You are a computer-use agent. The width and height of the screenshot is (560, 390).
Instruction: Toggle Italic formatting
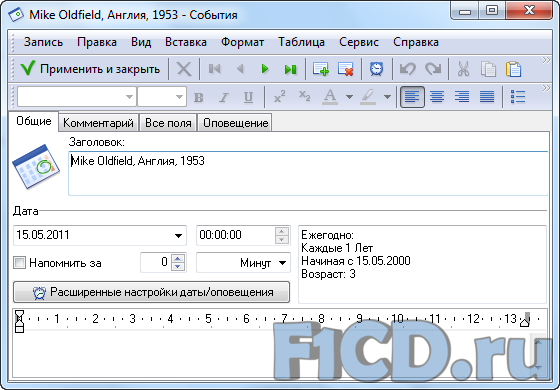coord(224,97)
